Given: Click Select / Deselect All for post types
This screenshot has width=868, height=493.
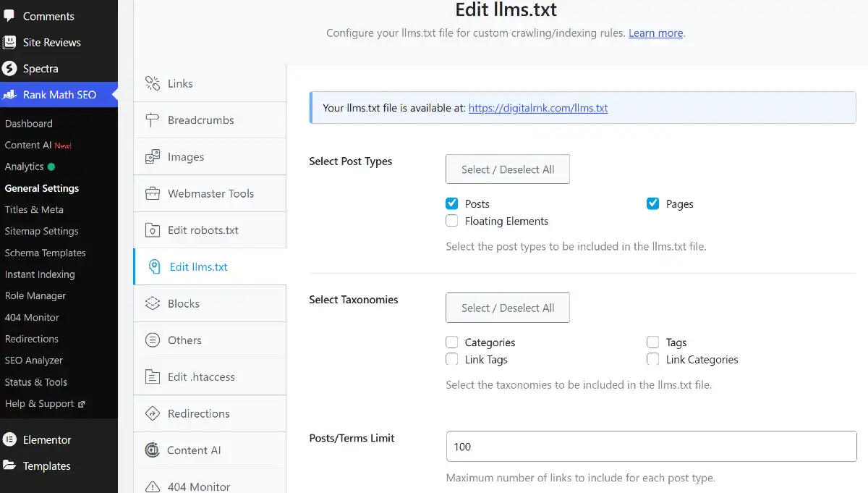Looking at the screenshot, I should coord(507,169).
